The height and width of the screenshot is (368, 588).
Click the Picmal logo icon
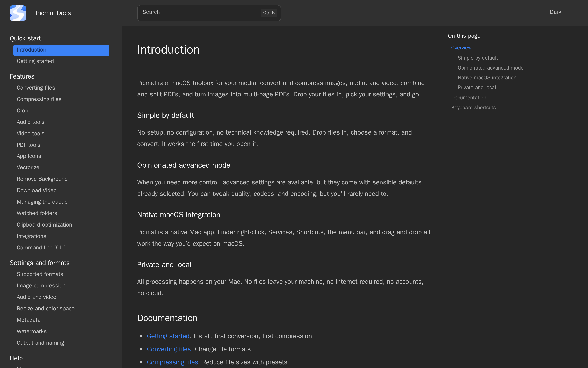click(18, 13)
